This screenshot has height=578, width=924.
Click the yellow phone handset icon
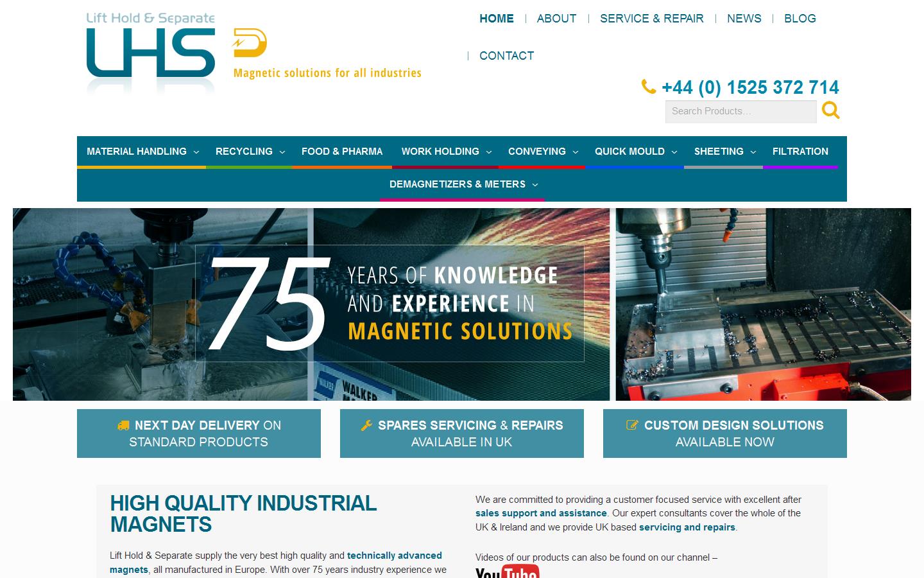click(648, 87)
